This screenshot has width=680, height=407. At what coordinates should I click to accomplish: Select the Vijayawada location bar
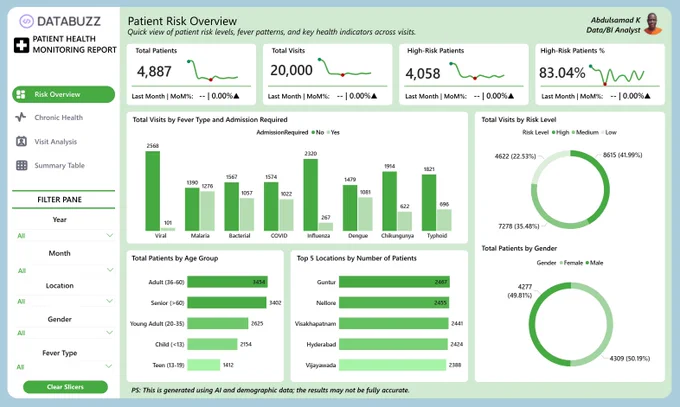point(392,365)
